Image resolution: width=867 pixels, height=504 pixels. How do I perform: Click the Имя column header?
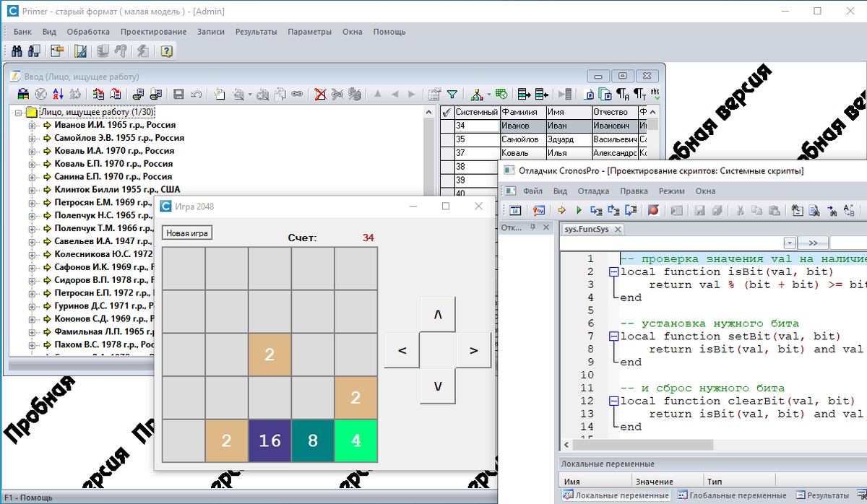click(x=568, y=112)
